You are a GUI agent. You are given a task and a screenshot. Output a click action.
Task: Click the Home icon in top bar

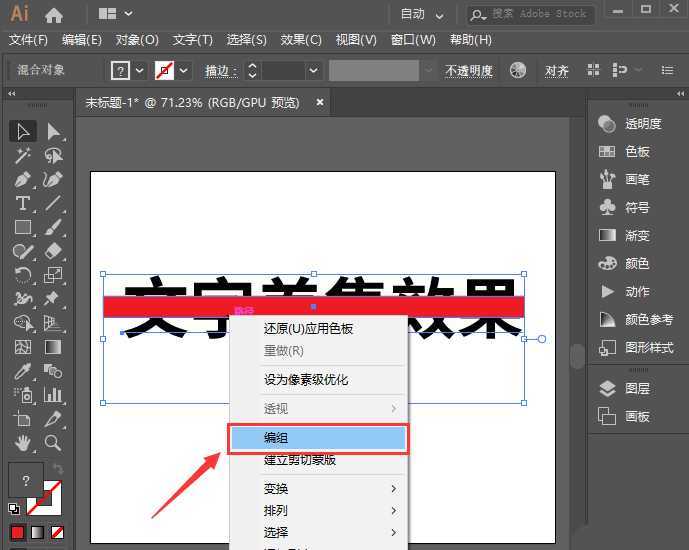point(54,14)
